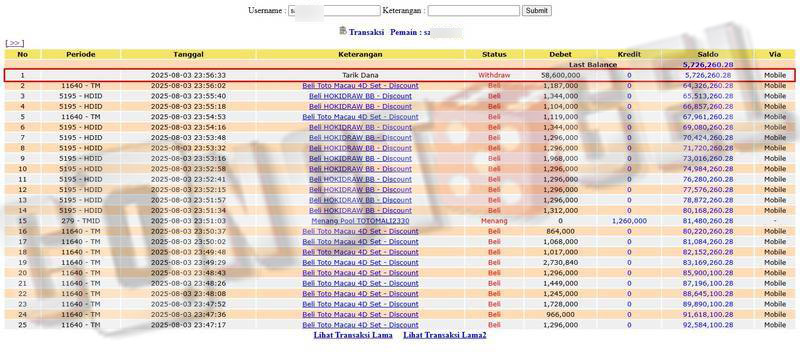Open Beli Toto Macau 4D Set link in row 21
The height and width of the screenshot is (360, 800).
pos(360,284)
